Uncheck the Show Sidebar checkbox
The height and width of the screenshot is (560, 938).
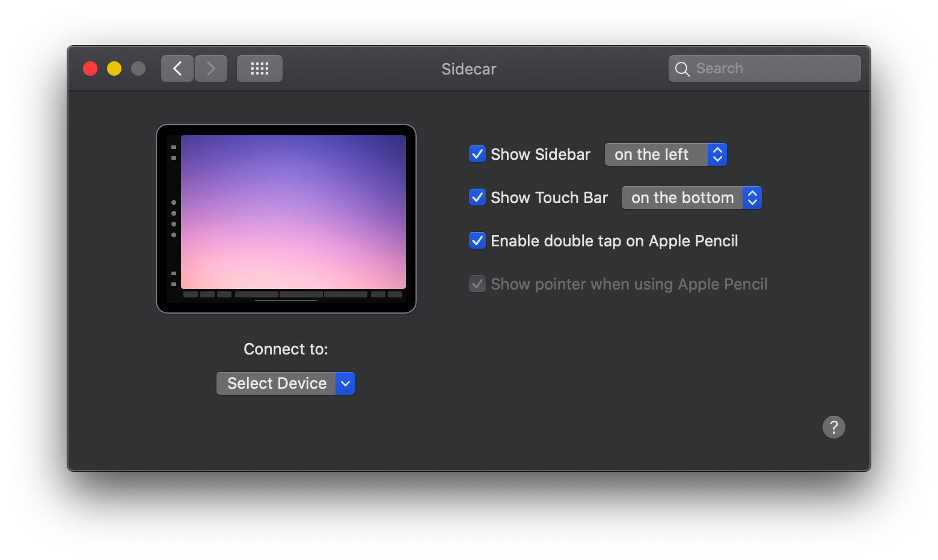(477, 154)
